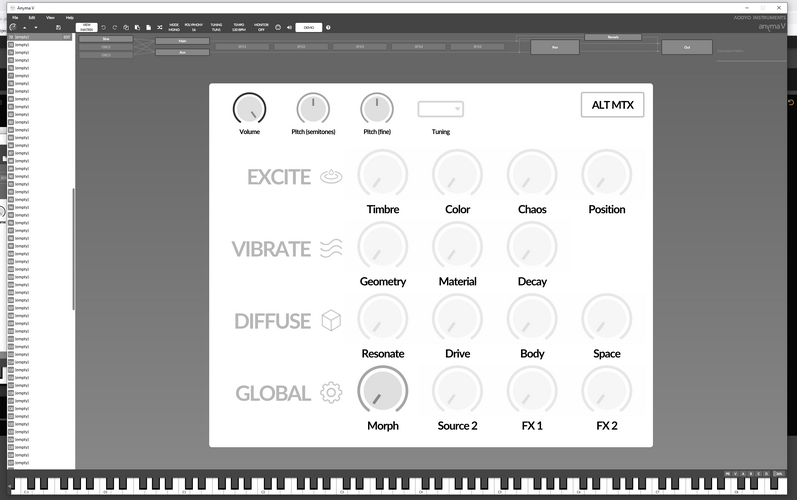Screen dimensions: 797x500
Task: Open the View menu
Action: (x=50, y=18)
